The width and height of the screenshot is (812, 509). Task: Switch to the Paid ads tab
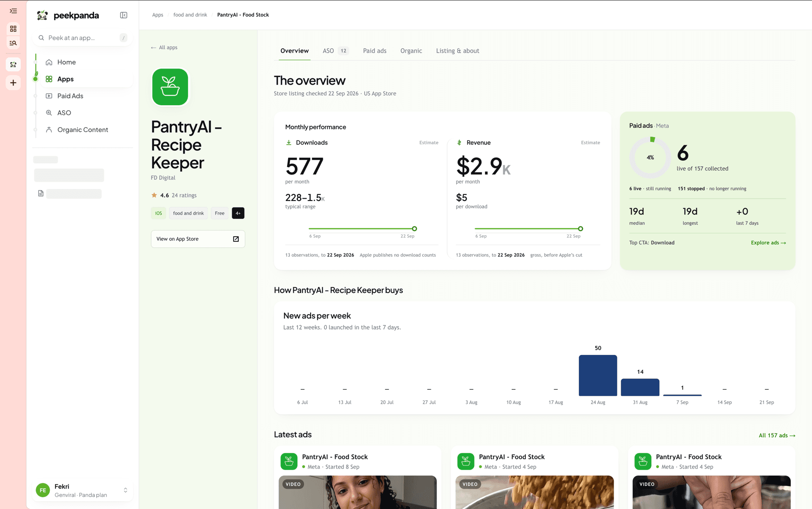[375, 51]
